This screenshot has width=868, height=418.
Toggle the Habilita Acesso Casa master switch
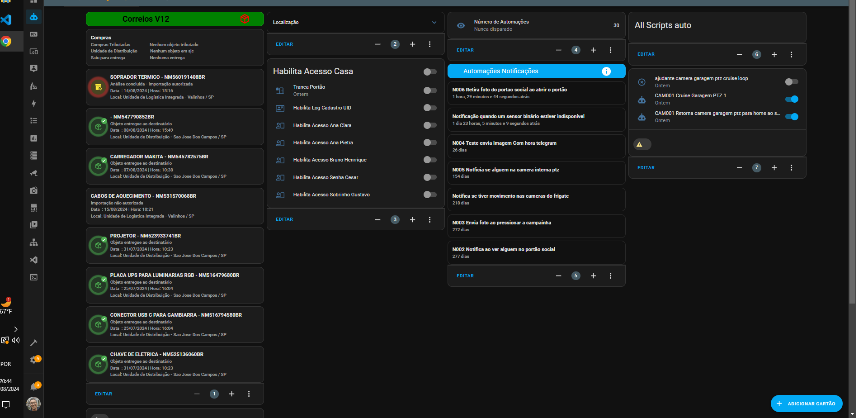click(x=430, y=72)
